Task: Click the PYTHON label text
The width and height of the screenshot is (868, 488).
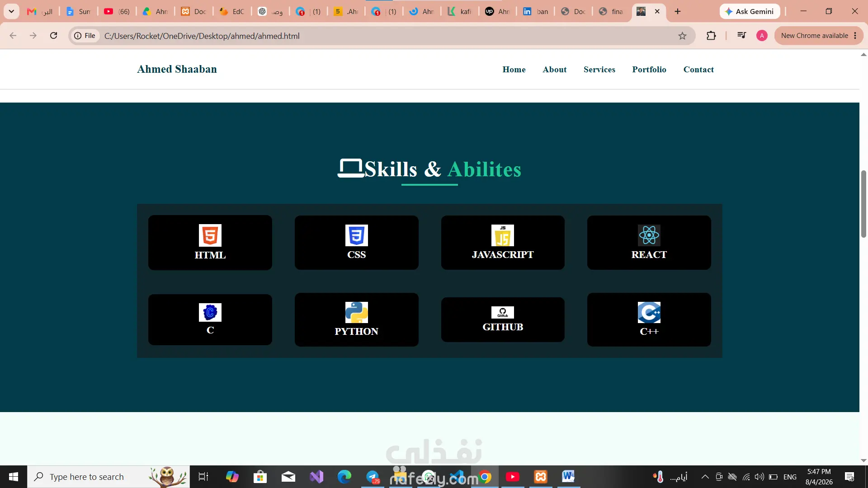Action: (357, 331)
